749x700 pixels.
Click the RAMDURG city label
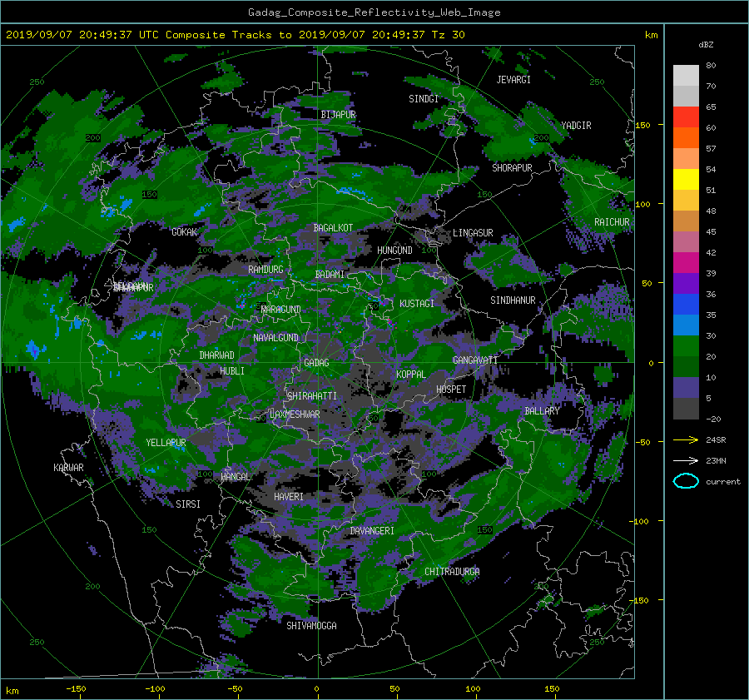(265, 270)
